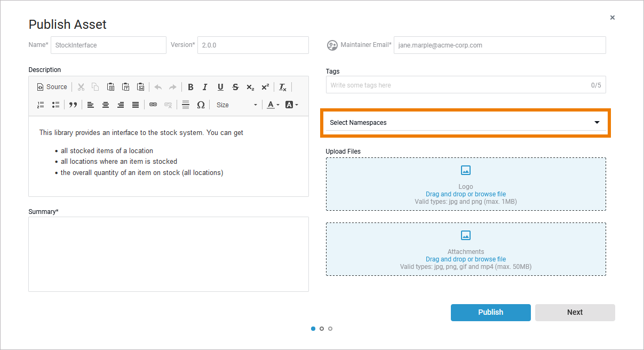Viewport: 644px width, 350px height.
Task: Insert a link in the description
Action: pyautogui.click(x=153, y=105)
